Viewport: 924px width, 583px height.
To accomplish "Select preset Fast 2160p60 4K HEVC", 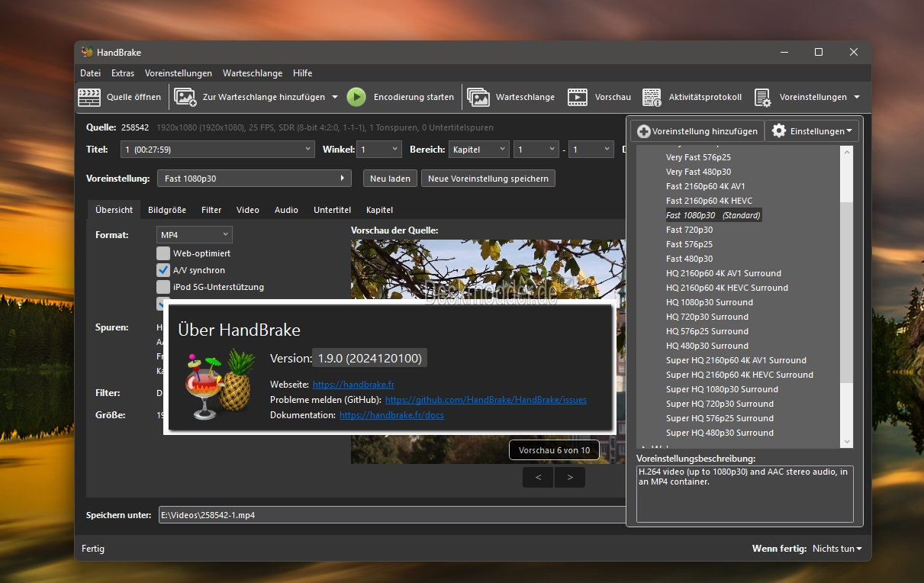I will 709,201.
